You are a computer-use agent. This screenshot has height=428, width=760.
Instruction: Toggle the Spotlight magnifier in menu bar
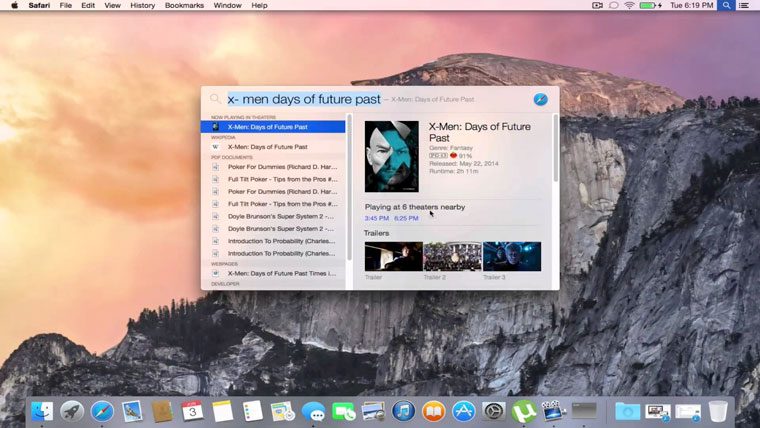coord(726,6)
